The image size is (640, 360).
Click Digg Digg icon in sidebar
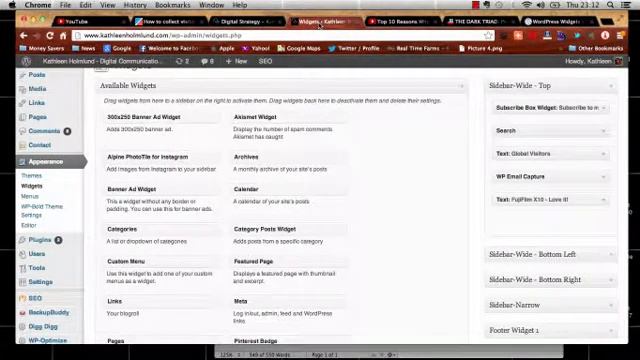click(22, 327)
